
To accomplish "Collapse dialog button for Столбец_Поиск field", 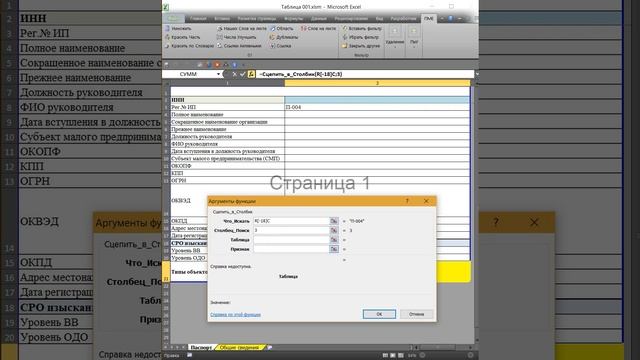I will [334, 230].
